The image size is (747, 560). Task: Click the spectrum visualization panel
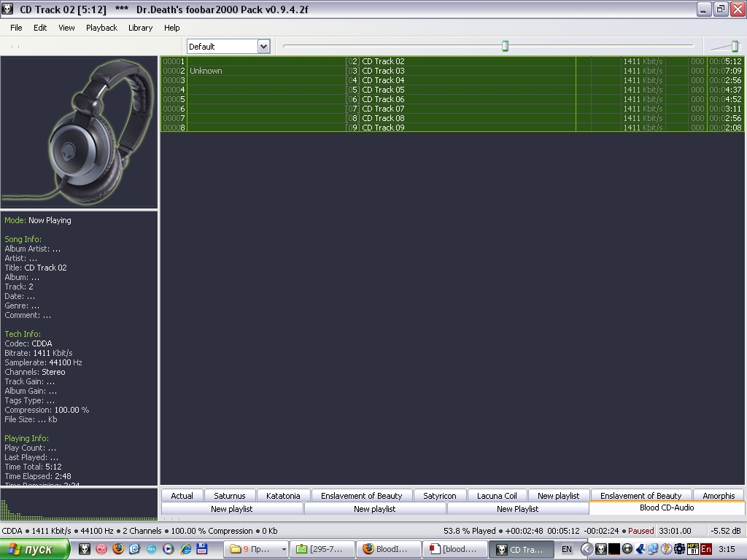(x=79, y=504)
